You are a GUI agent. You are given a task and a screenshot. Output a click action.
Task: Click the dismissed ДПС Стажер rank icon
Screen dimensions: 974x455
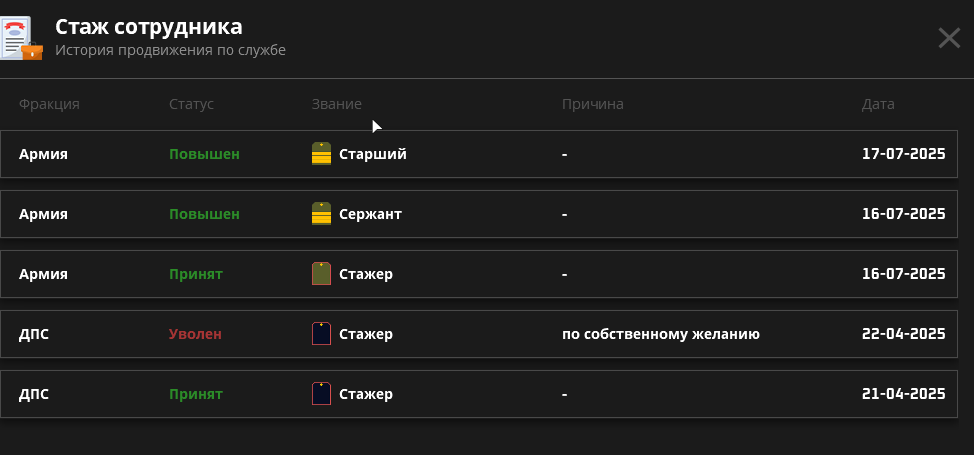click(x=321, y=334)
